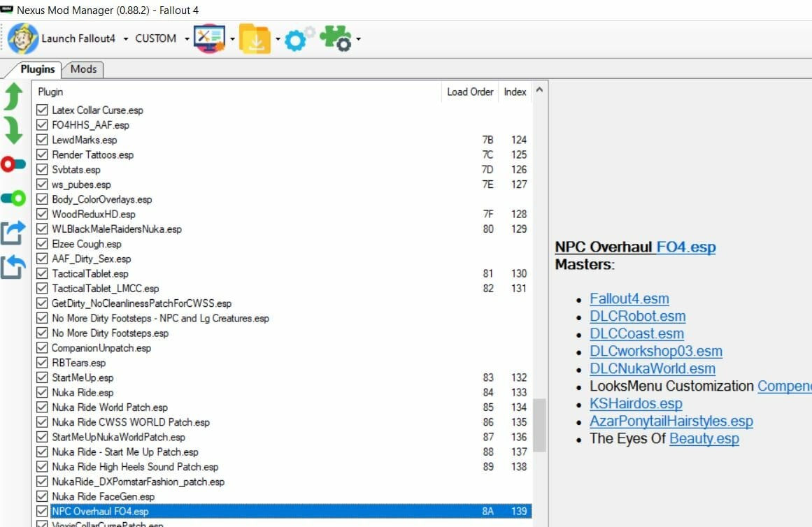Screen dimensions: 812x527
Task: Sort by the Index column header
Action: [x=515, y=92]
